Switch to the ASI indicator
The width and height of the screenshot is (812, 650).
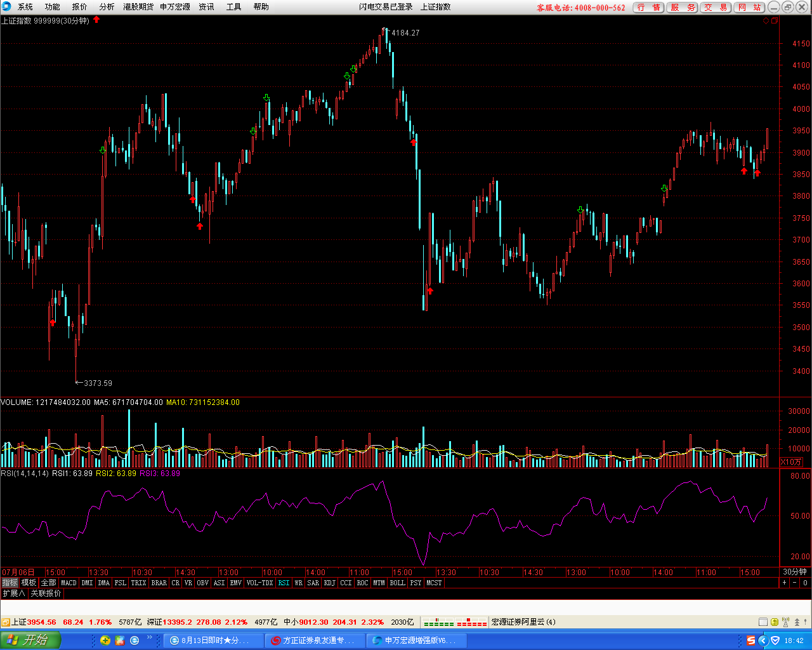219,583
